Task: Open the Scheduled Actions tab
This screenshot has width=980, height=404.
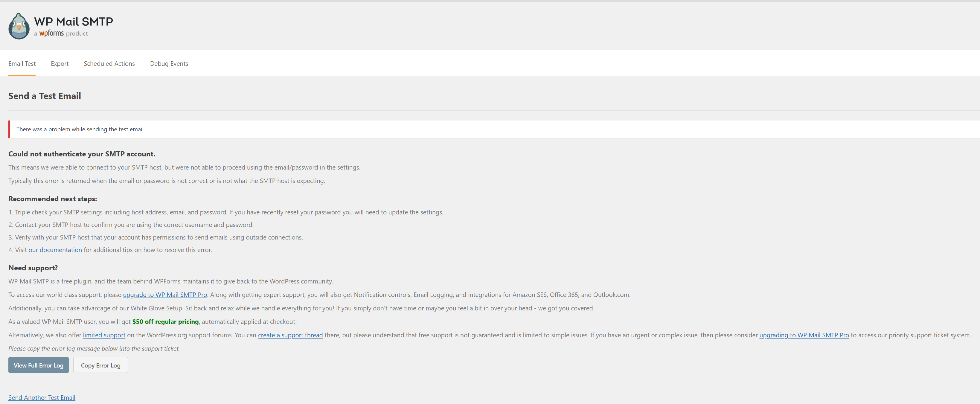Action: point(109,63)
